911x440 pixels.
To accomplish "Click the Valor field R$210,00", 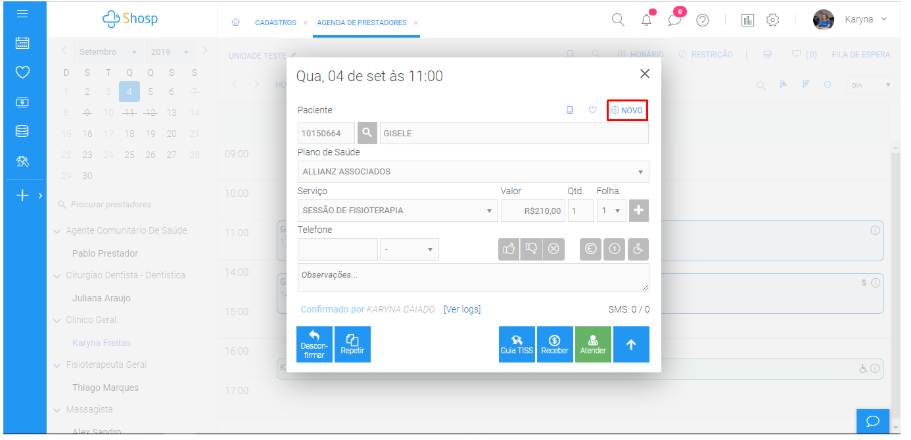I will pyautogui.click(x=533, y=210).
